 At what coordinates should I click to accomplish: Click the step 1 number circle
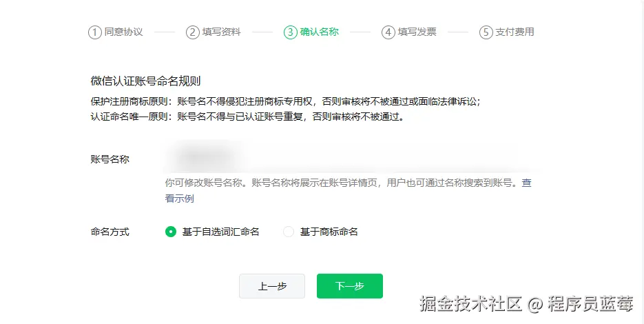(95, 32)
